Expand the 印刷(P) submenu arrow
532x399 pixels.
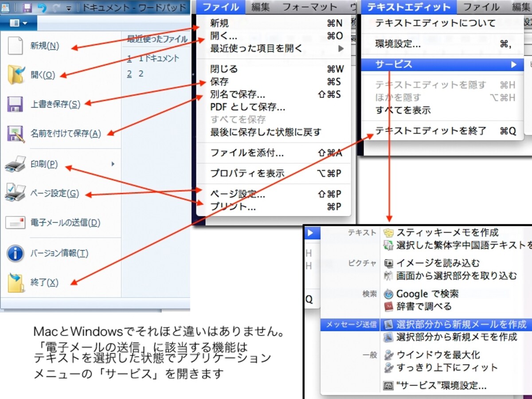(x=113, y=164)
